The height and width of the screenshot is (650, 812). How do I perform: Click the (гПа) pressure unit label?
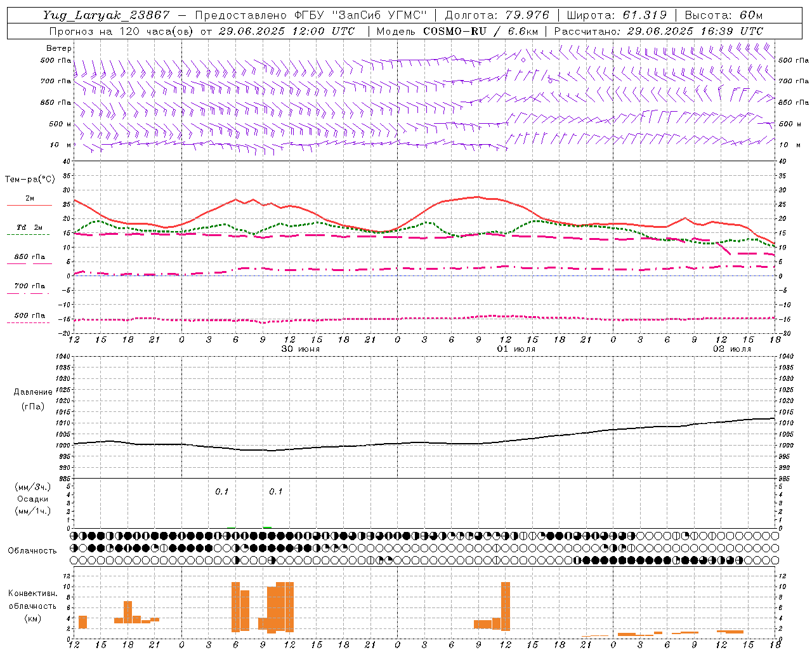[33, 407]
